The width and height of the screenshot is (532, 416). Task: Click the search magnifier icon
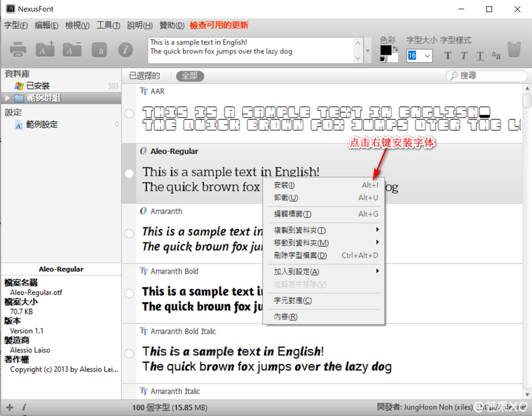pos(453,76)
